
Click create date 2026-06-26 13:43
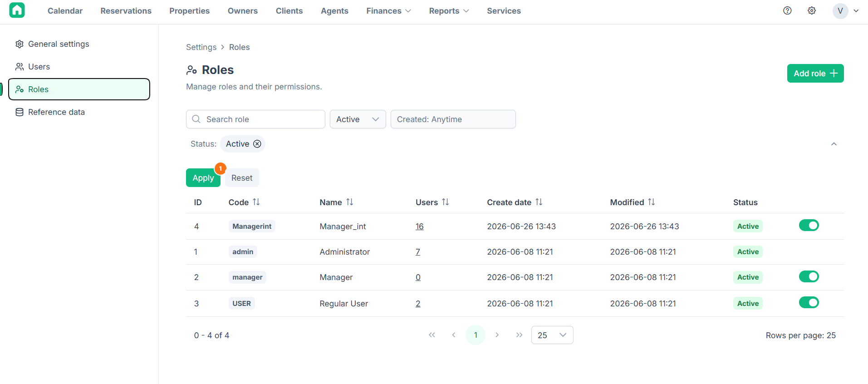(521, 226)
